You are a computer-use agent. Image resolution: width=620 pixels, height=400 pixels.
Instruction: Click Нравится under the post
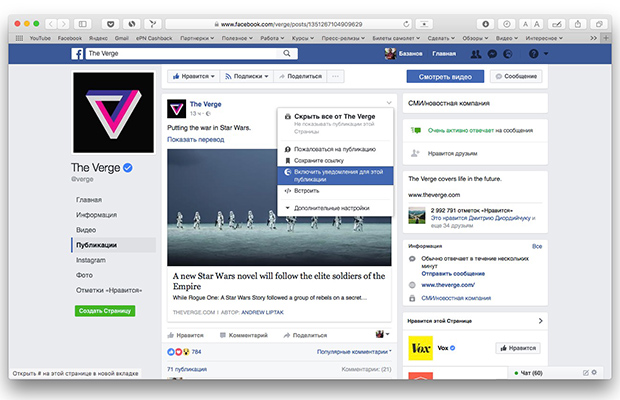pyautogui.click(x=185, y=335)
